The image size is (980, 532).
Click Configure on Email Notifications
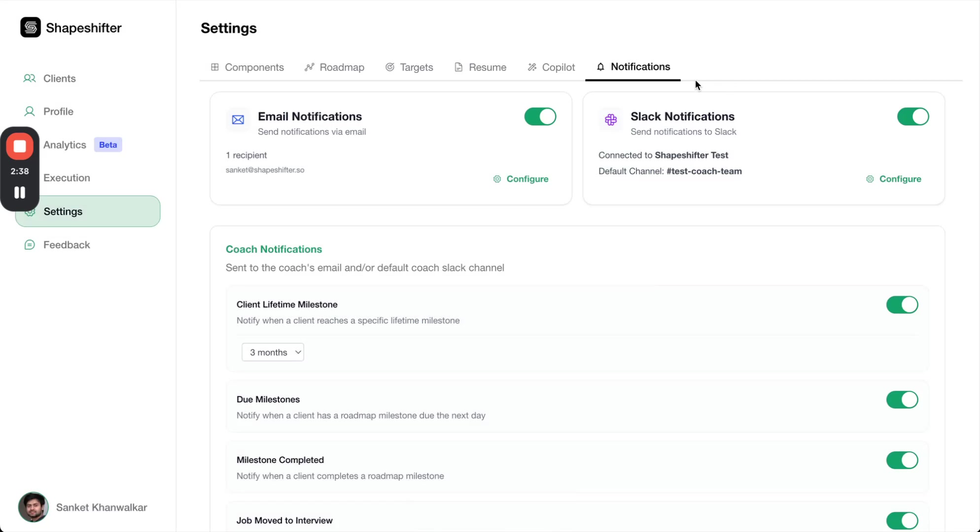pos(522,179)
